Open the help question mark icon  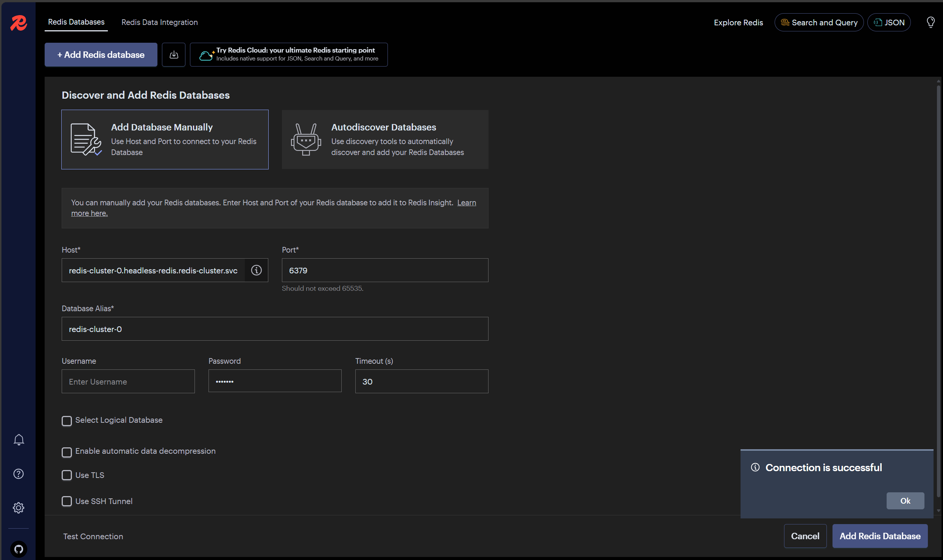point(19,474)
